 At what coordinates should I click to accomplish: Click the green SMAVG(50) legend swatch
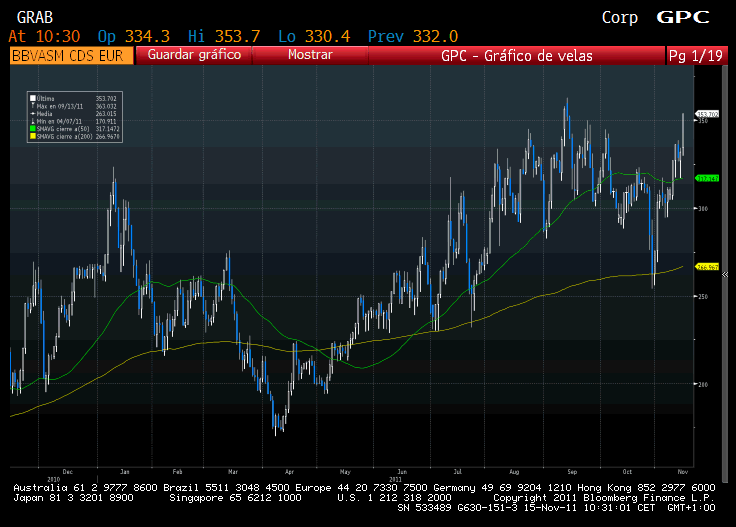click(x=33, y=129)
